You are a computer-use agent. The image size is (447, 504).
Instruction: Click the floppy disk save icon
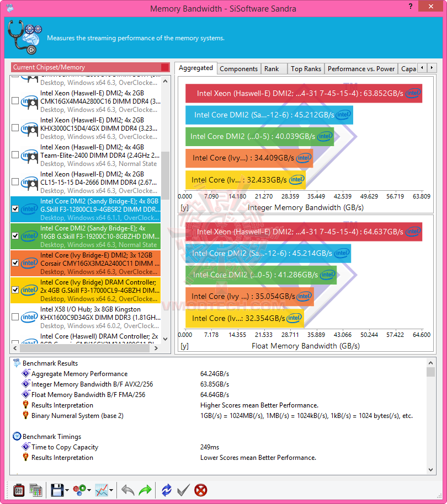click(57, 490)
